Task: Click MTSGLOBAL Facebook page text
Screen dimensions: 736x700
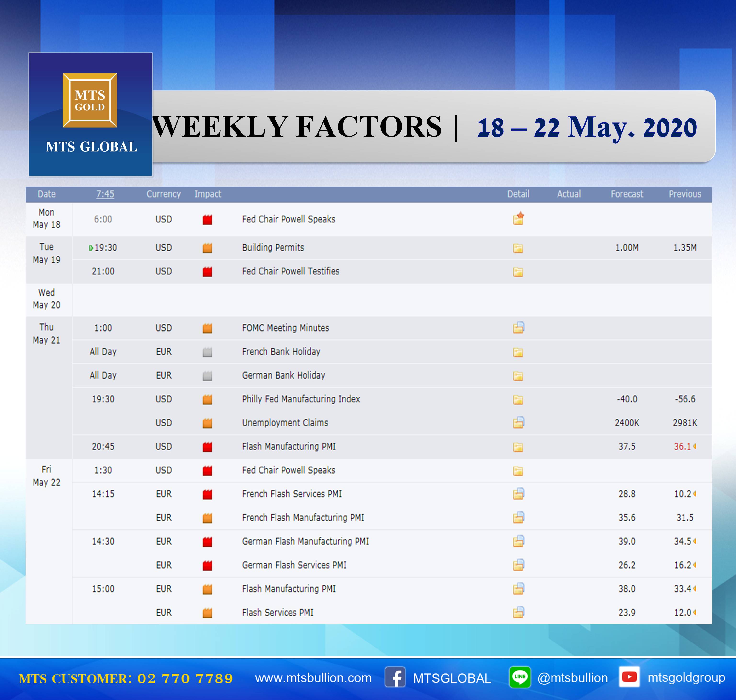Action: point(452,678)
